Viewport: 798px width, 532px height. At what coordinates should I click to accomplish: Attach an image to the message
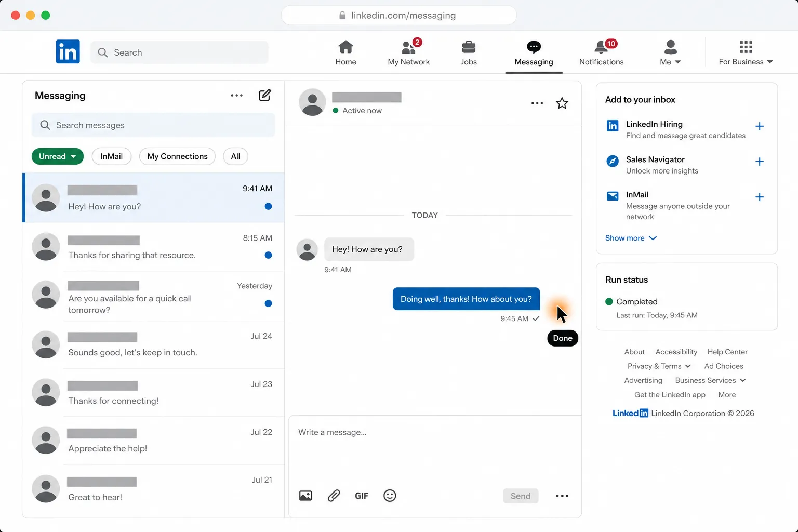[305, 496]
